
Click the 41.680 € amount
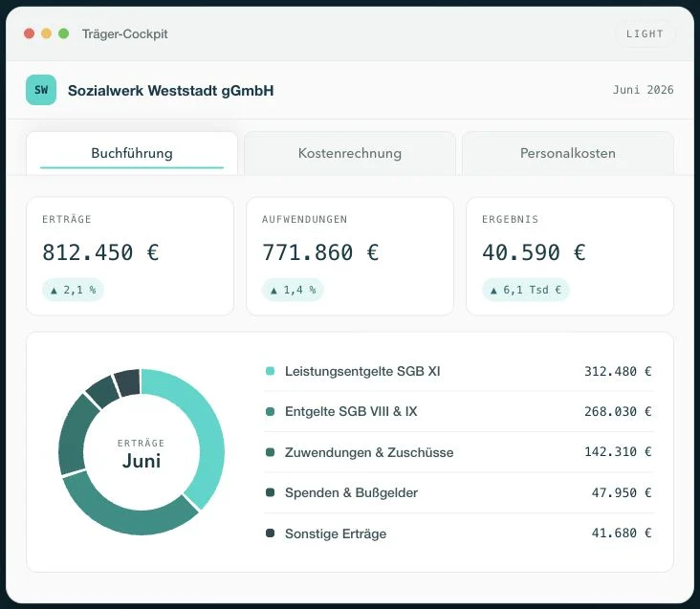pos(622,533)
